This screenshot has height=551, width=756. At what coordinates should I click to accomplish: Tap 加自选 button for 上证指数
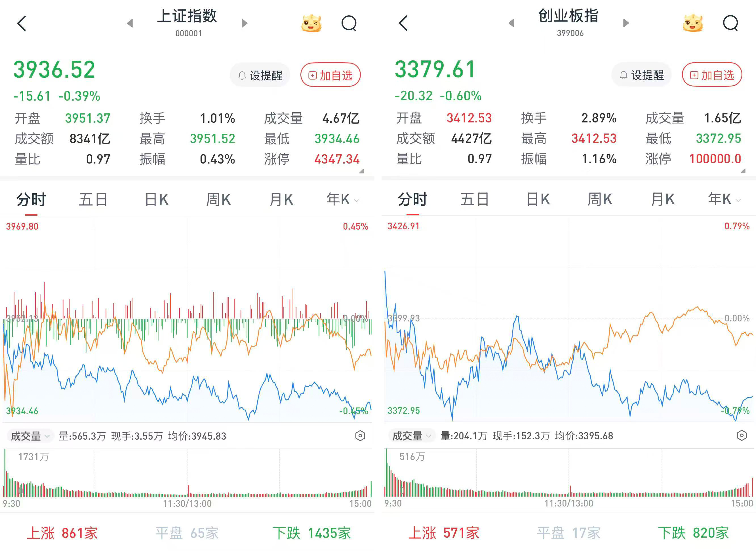330,75
